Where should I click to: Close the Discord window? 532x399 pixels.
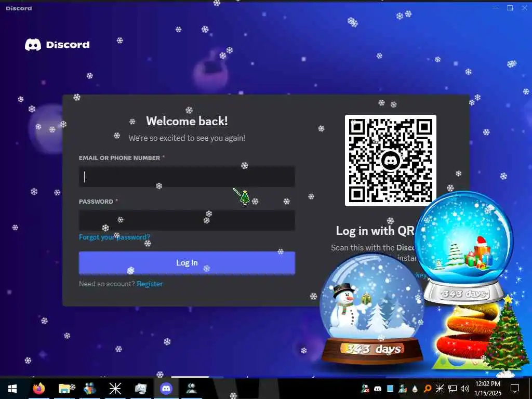pos(525,8)
